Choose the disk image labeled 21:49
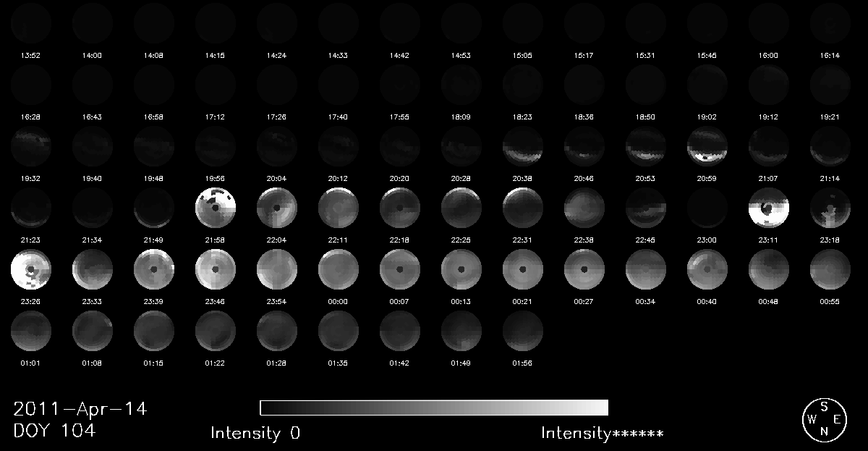Screen dimensions: 868x451 click(154, 208)
